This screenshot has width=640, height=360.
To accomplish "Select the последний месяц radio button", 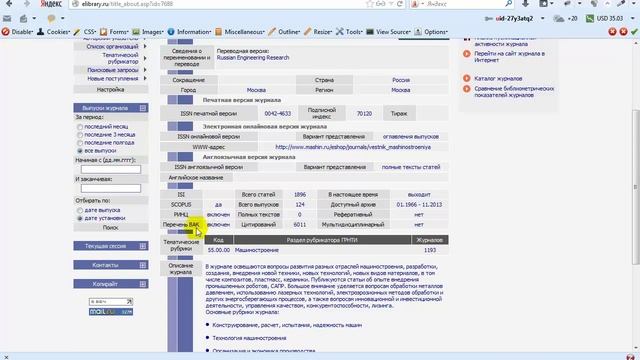I will point(80,127).
